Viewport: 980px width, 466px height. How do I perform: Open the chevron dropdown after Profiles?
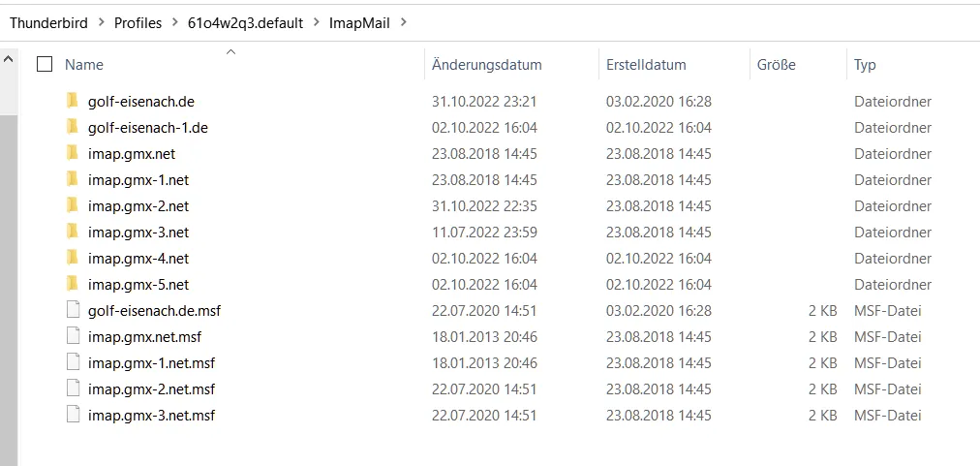174,23
